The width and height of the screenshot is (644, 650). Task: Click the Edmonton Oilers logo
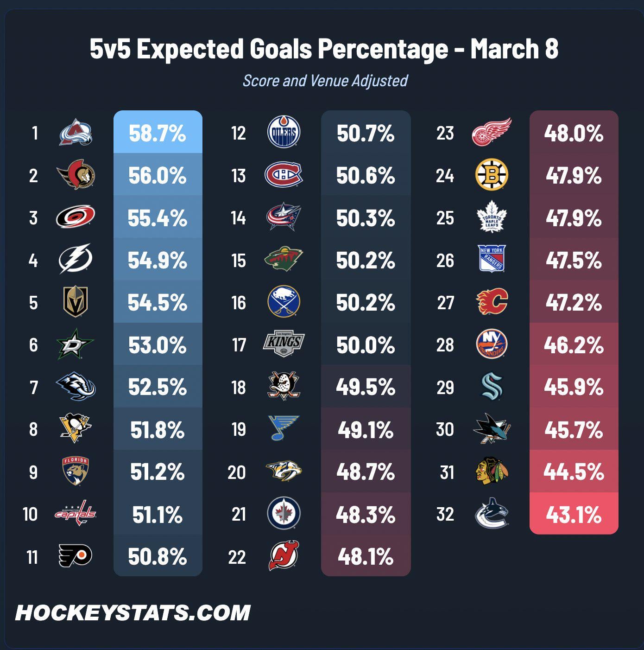point(284,133)
